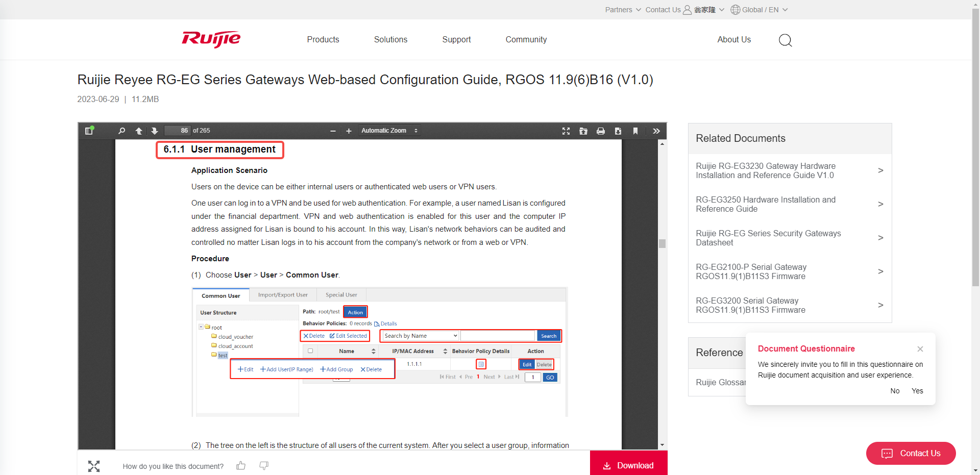Click the user profile icon
The image size is (980, 475).
click(687, 10)
